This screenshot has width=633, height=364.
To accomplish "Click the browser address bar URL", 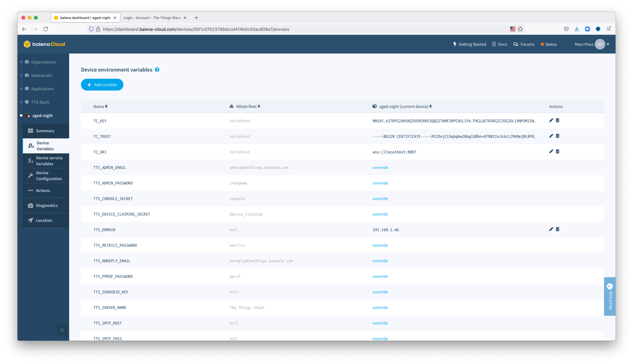I will [x=196, y=29].
